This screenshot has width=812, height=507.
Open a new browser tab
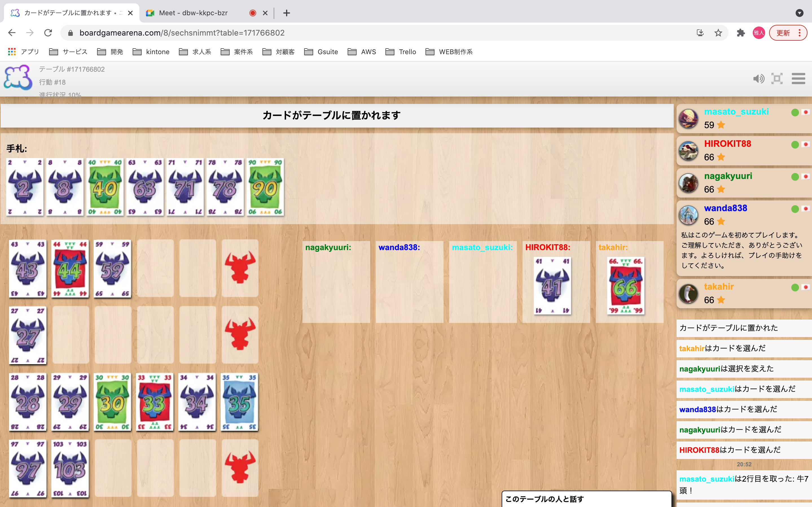[286, 13]
